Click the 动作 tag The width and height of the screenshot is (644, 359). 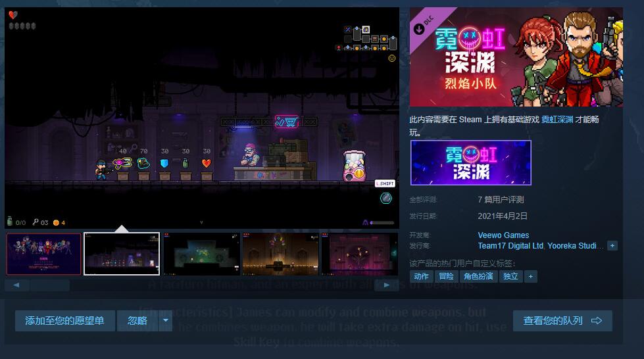click(x=422, y=276)
